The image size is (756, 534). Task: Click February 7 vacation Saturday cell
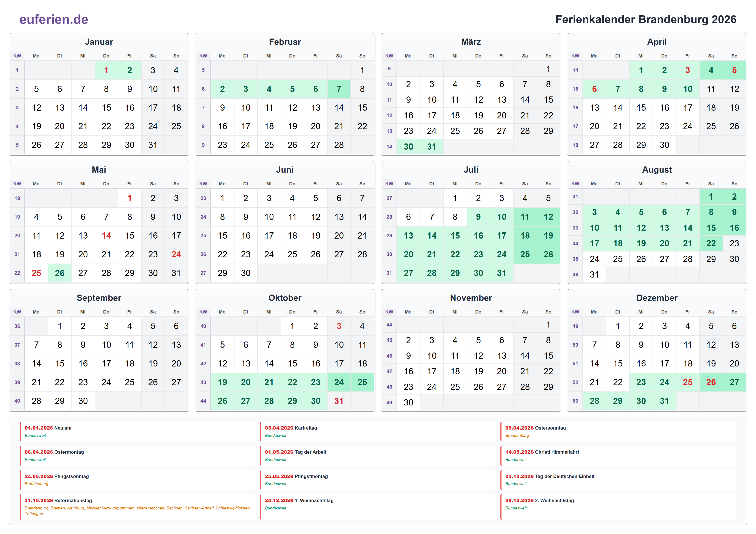[x=339, y=89]
